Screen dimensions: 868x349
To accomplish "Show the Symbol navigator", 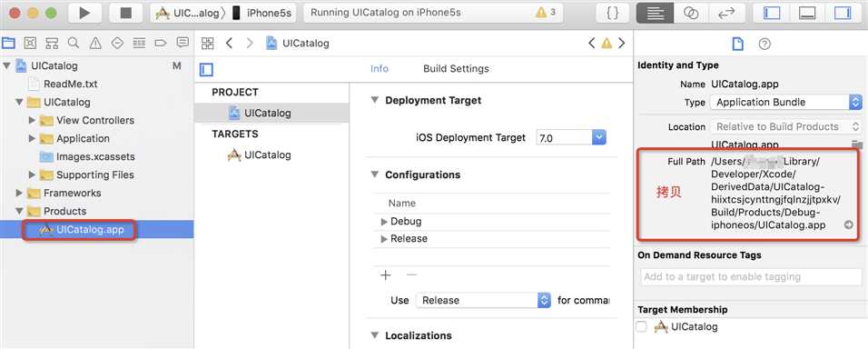I will [x=30, y=43].
